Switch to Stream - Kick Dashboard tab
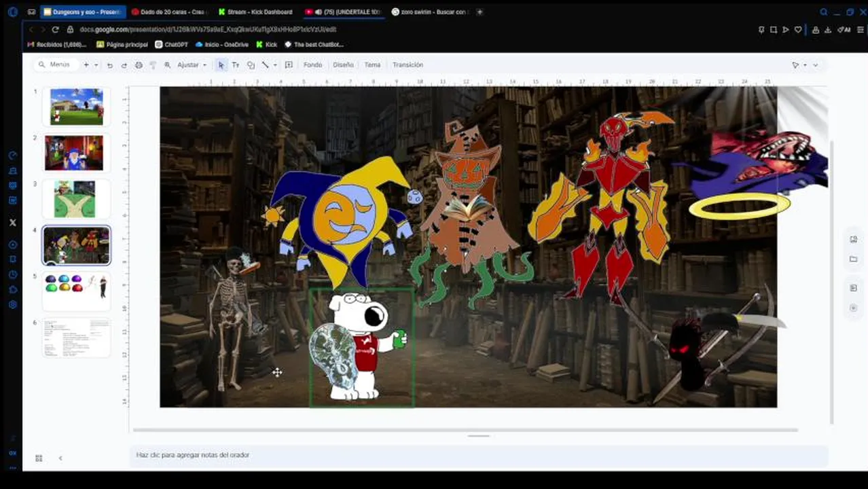This screenshot has height=489, width=868. [257, 12]
